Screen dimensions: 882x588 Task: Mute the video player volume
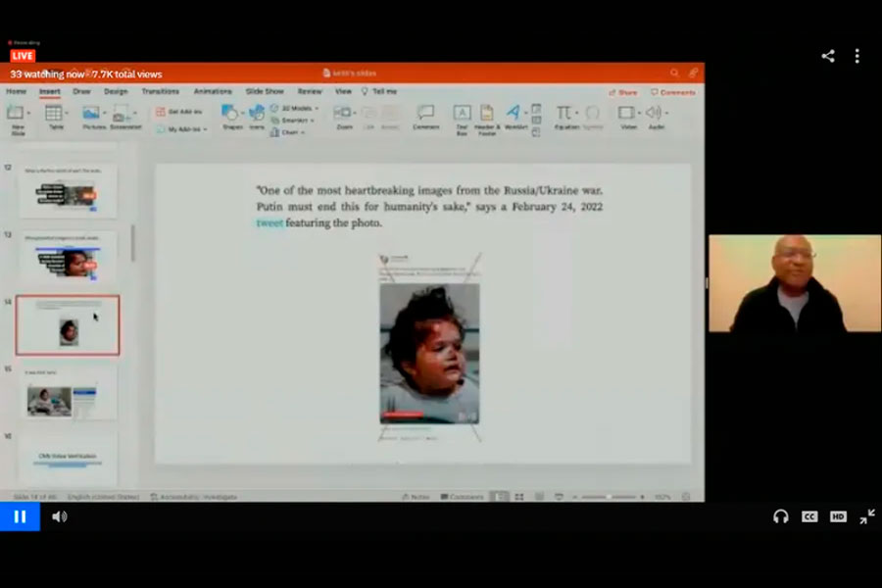[x=59, y=516]
